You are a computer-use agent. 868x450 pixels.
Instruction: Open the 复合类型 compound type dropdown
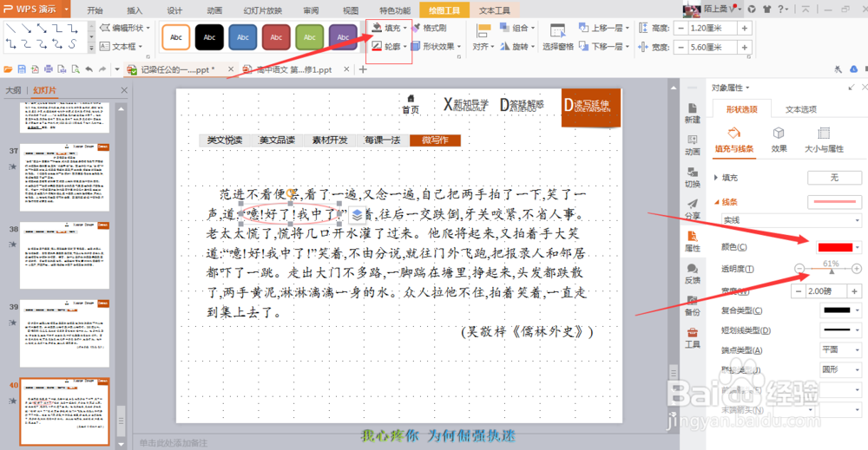click(840, 310)
